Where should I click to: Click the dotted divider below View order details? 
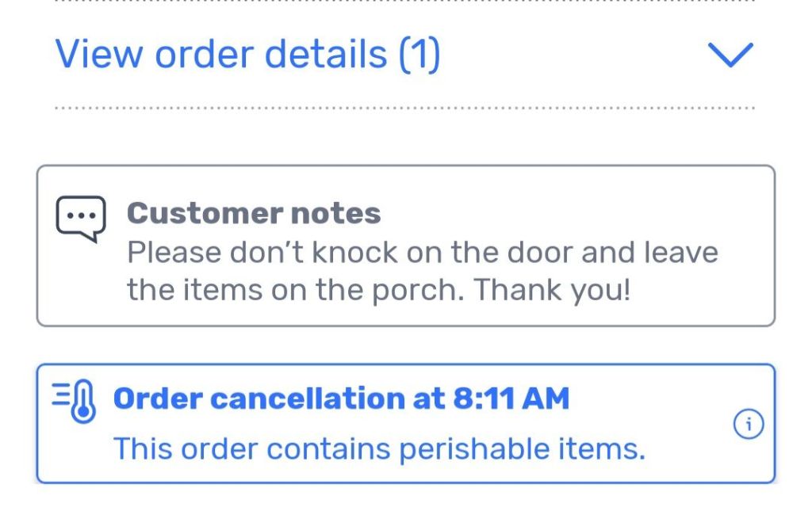point(404,107)
